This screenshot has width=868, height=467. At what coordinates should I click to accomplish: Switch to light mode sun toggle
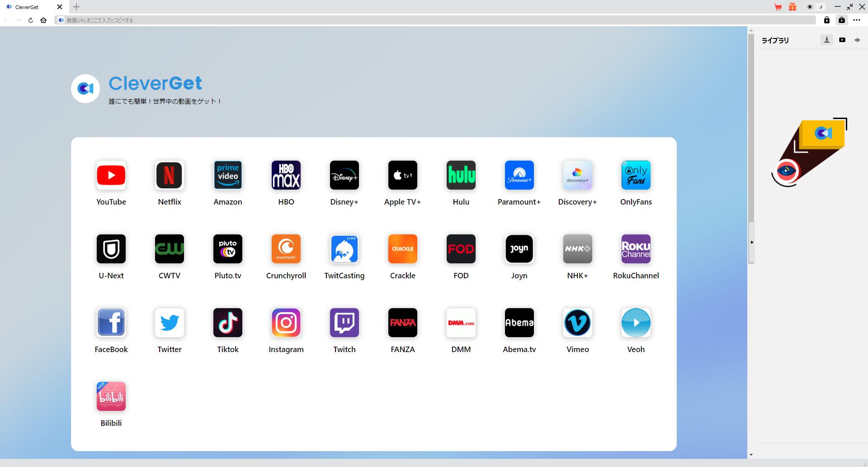[810, 7]
